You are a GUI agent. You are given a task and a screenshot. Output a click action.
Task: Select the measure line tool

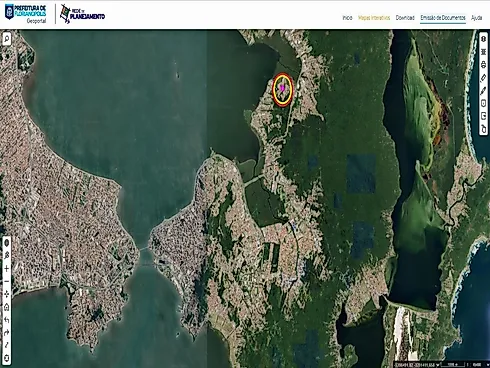[x=6, y=346]
